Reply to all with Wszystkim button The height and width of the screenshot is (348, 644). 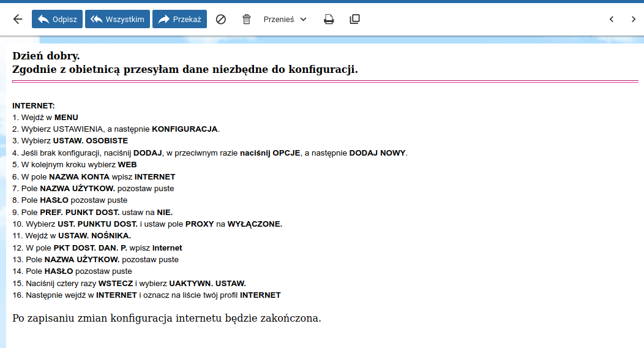[118, 19]
